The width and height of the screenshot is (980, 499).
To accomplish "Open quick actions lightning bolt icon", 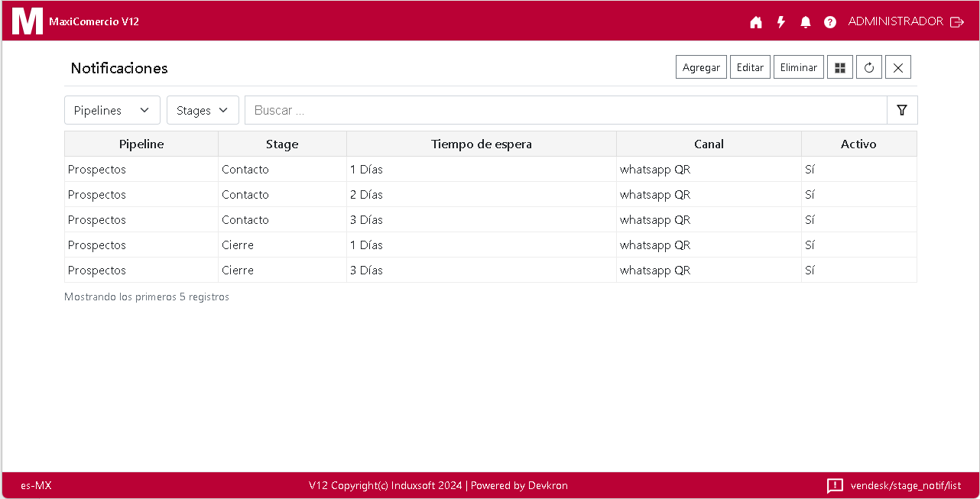I will (x=780, y=22).
